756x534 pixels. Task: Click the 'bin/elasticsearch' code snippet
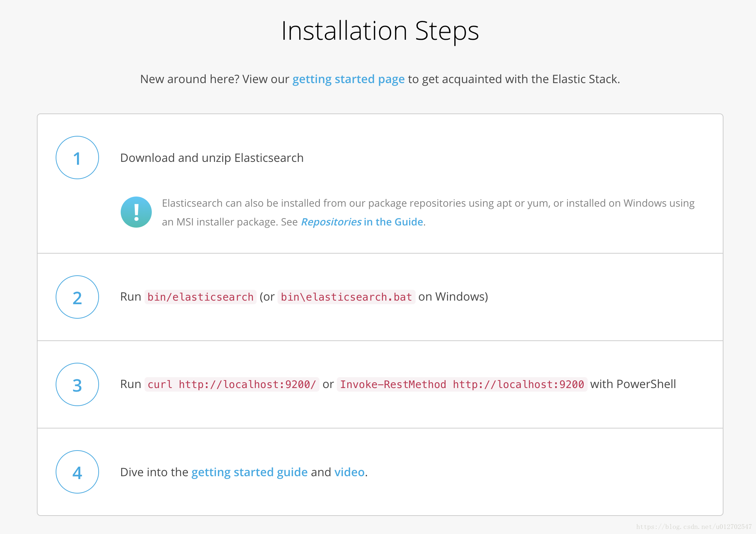[x=201, y=297]
